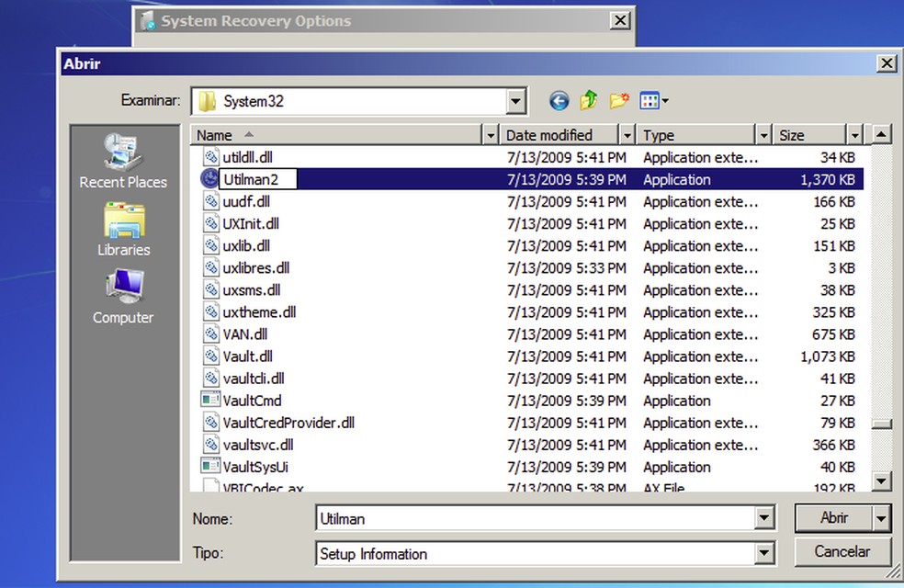Click the Cancelar button
This screenshot has width=904, height=588.
pyautogui.click(x=842, y=552)
